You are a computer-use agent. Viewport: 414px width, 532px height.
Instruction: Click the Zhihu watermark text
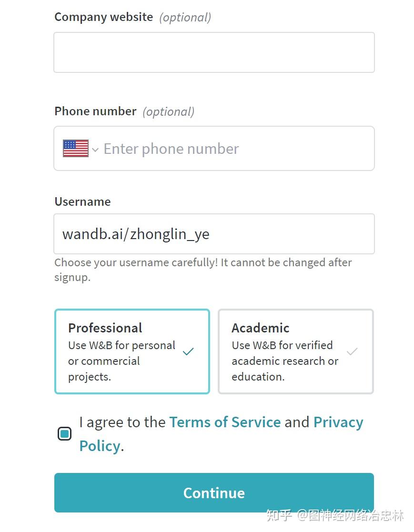pyautogui.click(x=335, y=515)
